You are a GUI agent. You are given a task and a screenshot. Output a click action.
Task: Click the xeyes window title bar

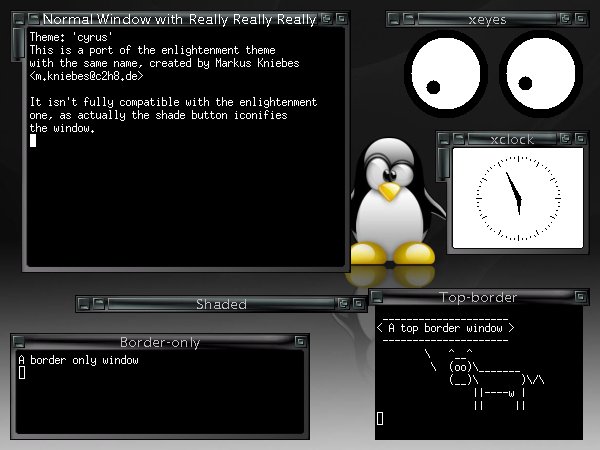pyautogui.click(x=487, y=19)
